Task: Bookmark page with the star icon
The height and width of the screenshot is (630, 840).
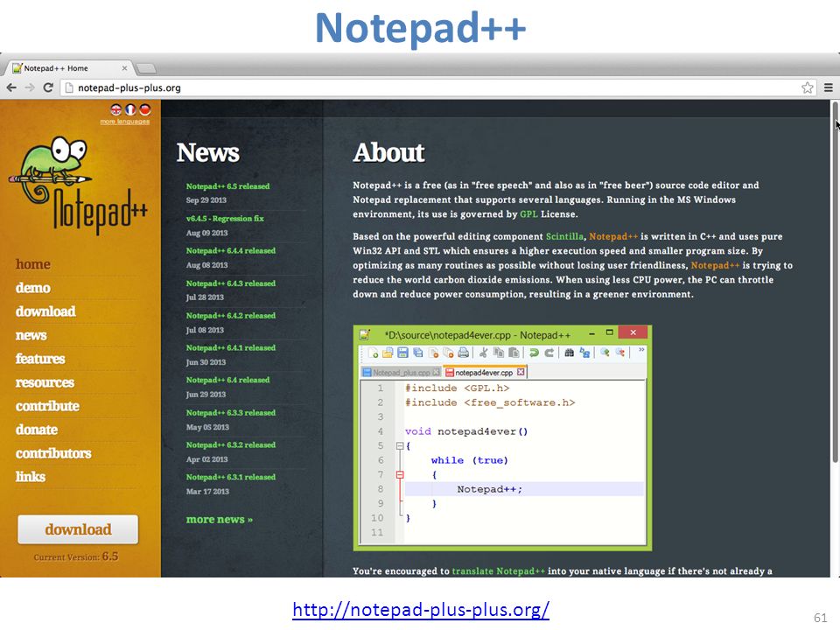Action: 808,87
